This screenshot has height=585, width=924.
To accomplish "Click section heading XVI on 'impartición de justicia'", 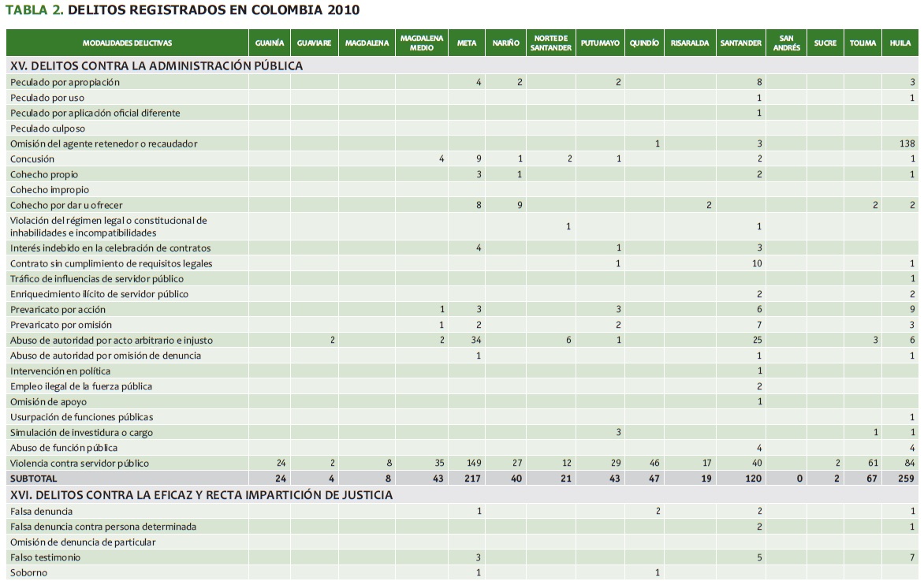I will pyautogui.click(x=201, y=495).
